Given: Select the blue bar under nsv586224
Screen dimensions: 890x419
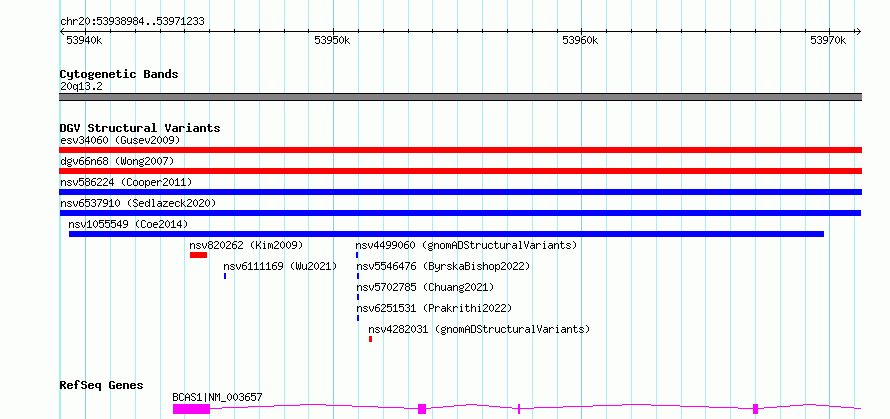Looking at the screenshot, I should point(461,192).
